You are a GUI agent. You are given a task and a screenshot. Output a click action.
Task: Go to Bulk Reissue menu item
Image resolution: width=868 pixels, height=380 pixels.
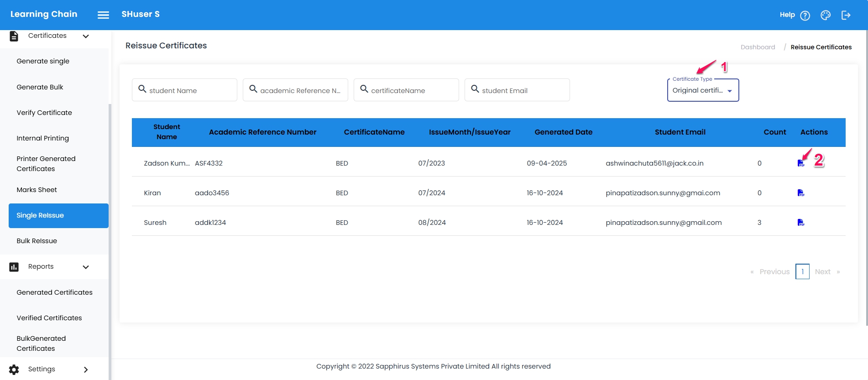[37, 241]
